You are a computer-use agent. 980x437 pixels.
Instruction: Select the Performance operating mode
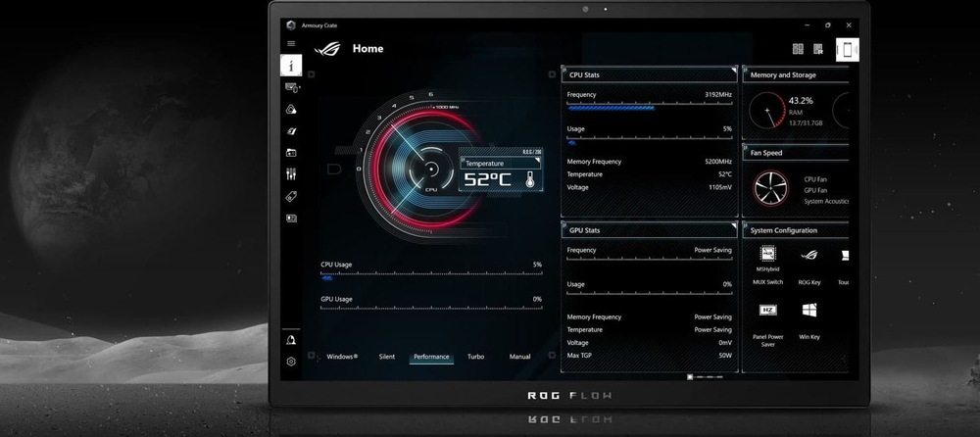[431, 357]
